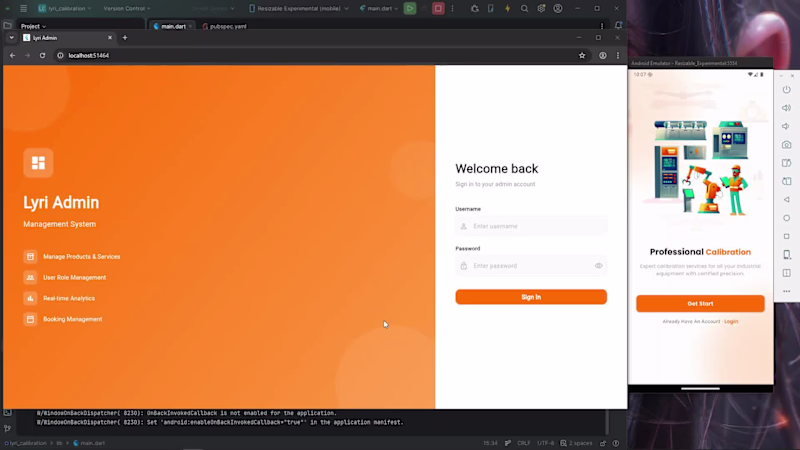The width and height of the screenshot is (800, 450).
Task: Open the browser three-dot menu
Action: click(x=618, y=55)
